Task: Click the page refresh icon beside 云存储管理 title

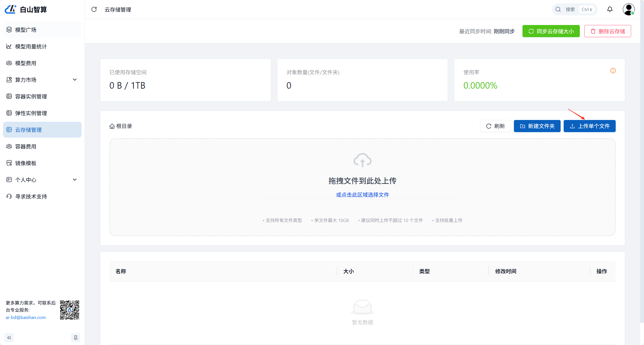Action: click(x=94, y=9)
